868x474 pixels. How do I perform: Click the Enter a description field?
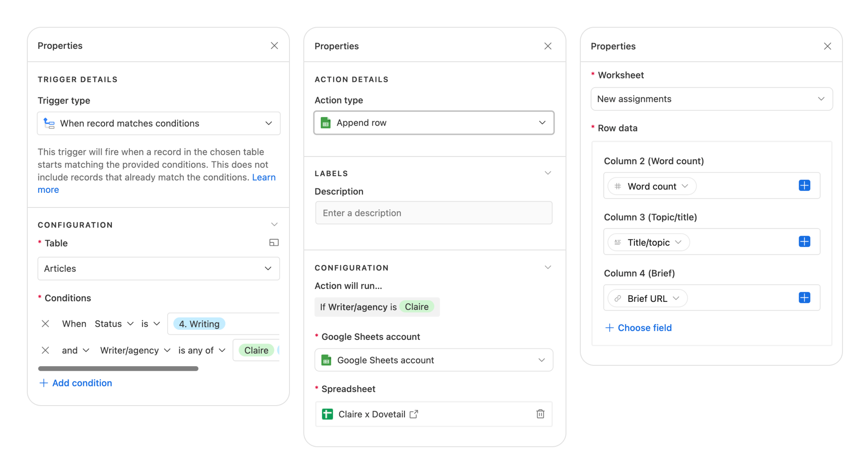[x=433, y=213]
